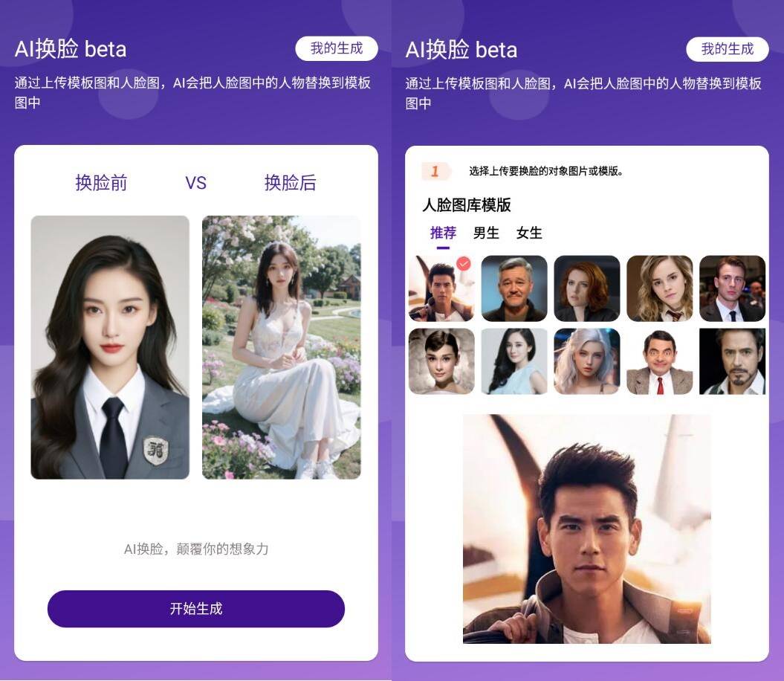This screenshot has height=681, width=784.
Task: Click the large selected template preview image
Action: [587, 529]
